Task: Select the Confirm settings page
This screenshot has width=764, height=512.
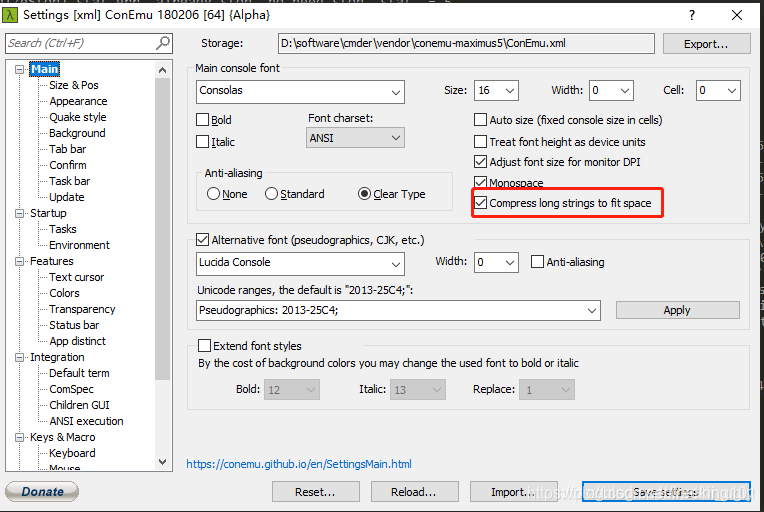Action: click(x=67, y=165)
